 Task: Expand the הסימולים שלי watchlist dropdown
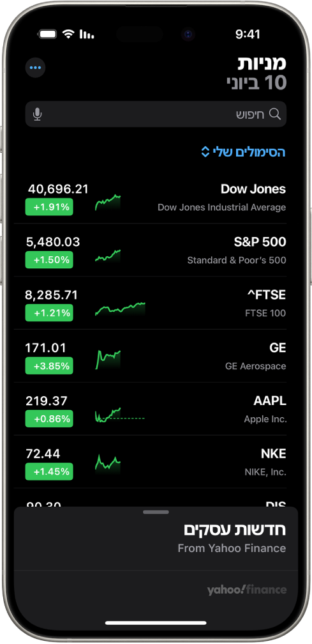(x=244, y=152)
